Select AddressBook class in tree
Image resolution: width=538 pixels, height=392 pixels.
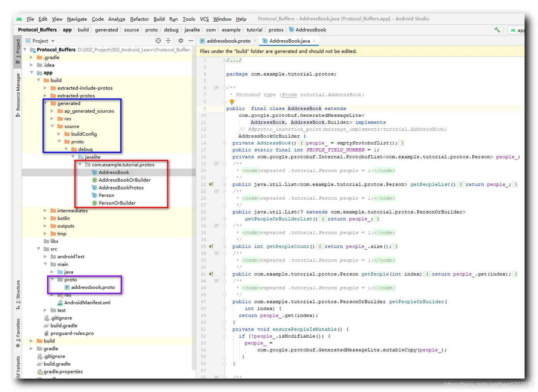(114, 173)
